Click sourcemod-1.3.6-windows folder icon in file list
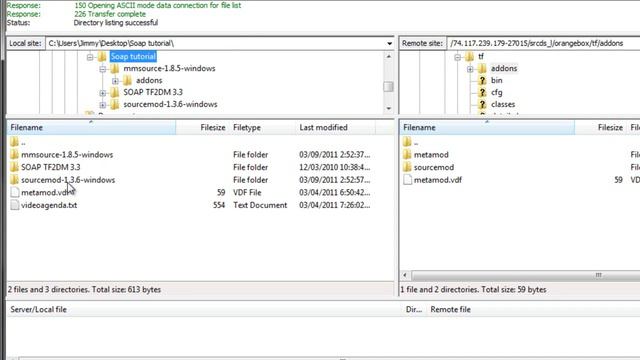The width and height of the screenshot is (640, 360). point(14,180)
